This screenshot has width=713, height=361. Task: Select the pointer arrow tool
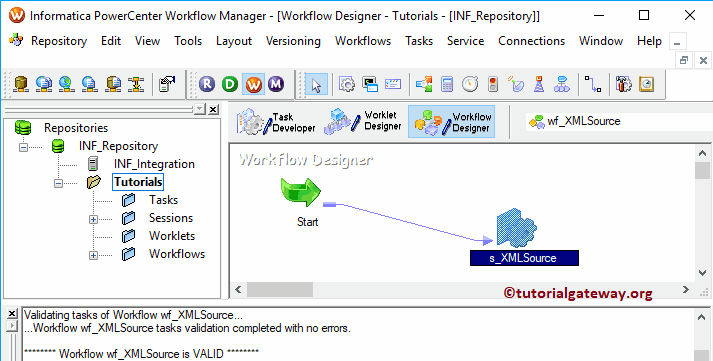tap(316, 85)
